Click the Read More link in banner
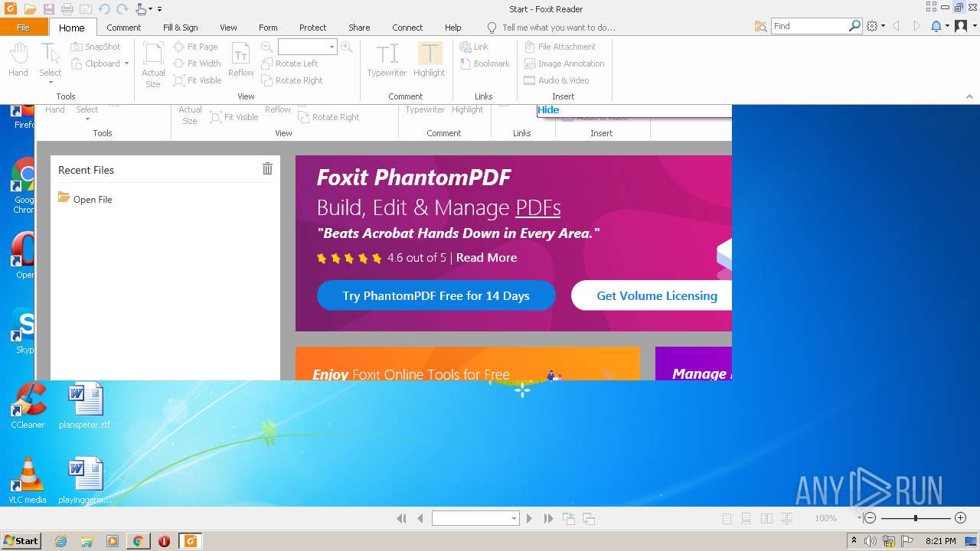 coord(486,257)
